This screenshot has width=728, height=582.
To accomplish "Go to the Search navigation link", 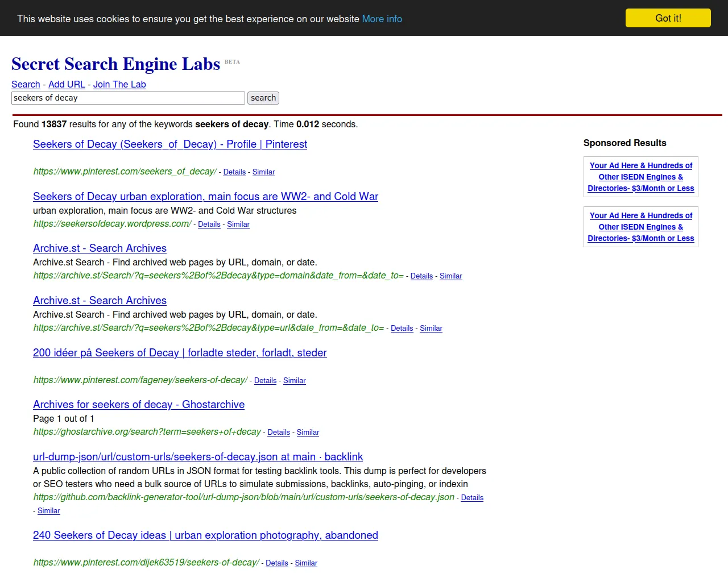I will point(26,84).
